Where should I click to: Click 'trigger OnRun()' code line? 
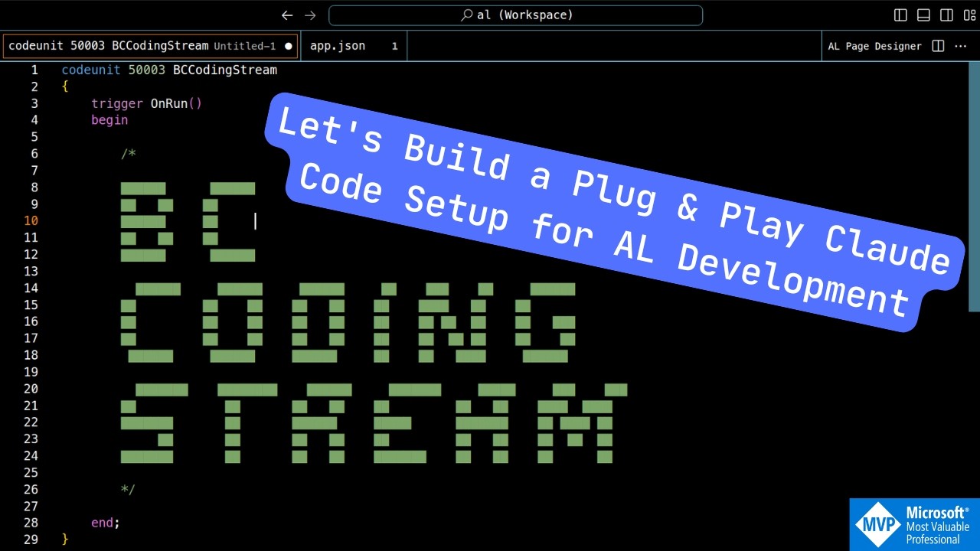tap(146, 103)
